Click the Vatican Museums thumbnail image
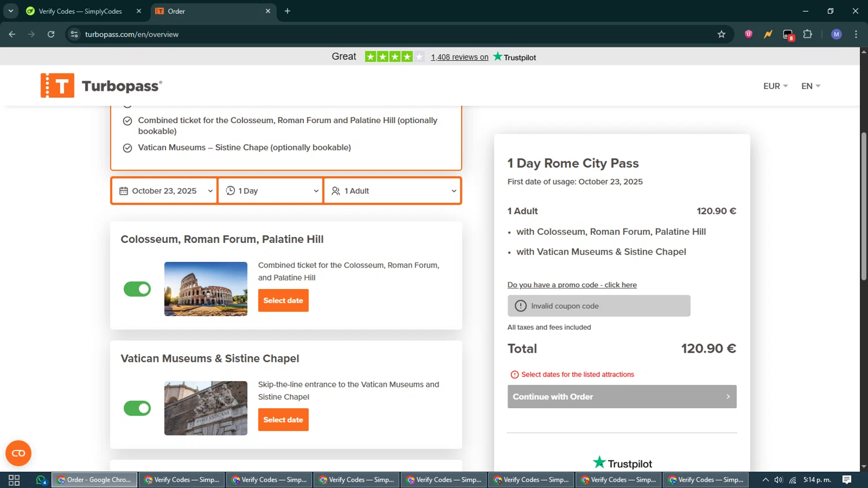This screenshot has width=868, height=488. [205, 408]
